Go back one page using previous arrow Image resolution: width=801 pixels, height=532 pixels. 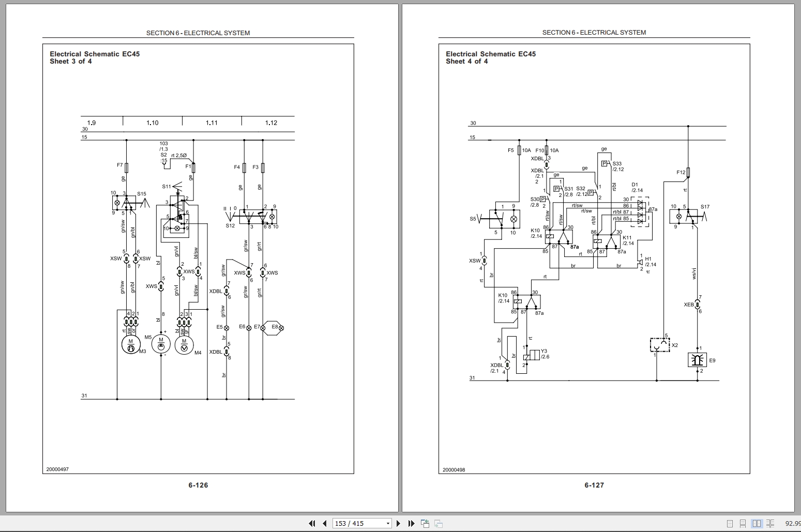(324, 523)
